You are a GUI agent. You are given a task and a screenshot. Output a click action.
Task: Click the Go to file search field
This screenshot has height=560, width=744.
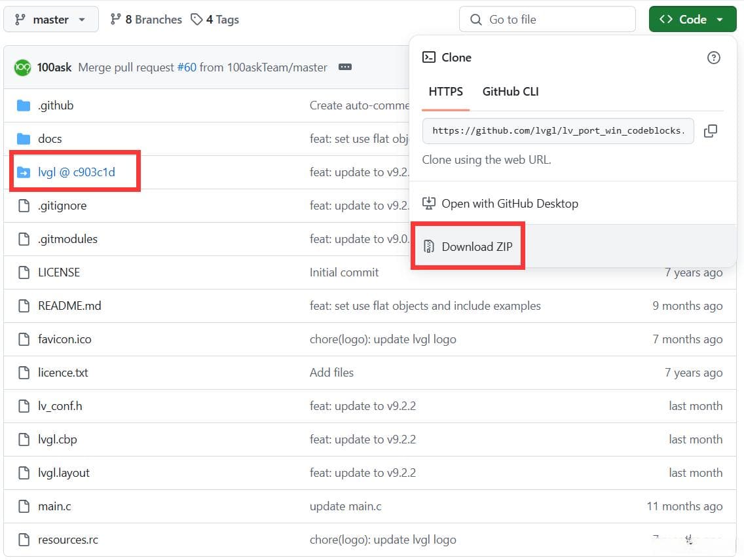pyautogui.click(x=547, y=20)
